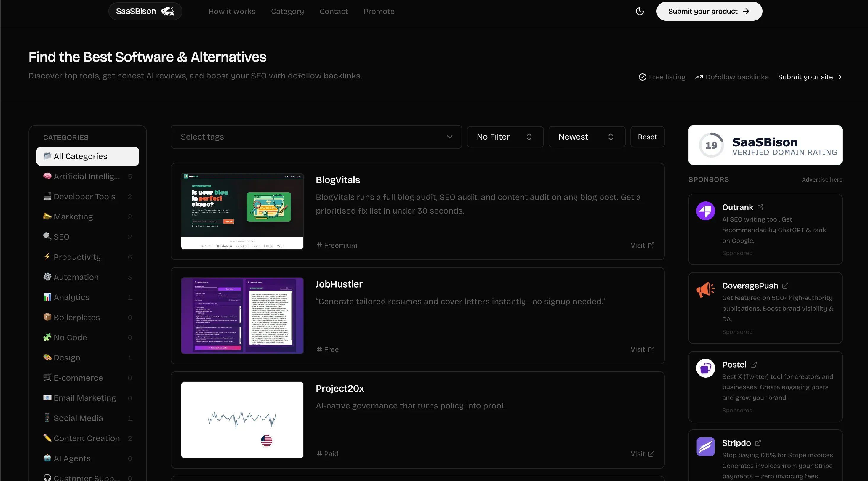The height and width of the screenshot is (481, 868).
Task: Open CoveragePush external link icon
Action: pos(785,286)
